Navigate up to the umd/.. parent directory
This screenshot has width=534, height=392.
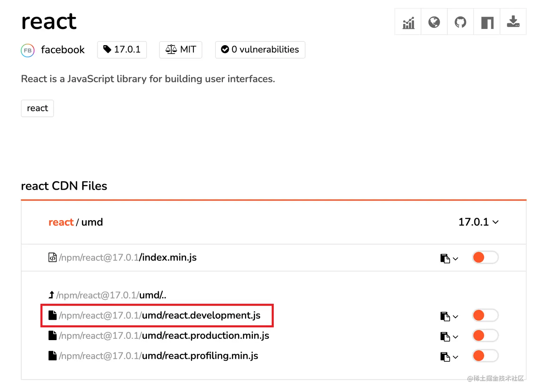[111, 295]
